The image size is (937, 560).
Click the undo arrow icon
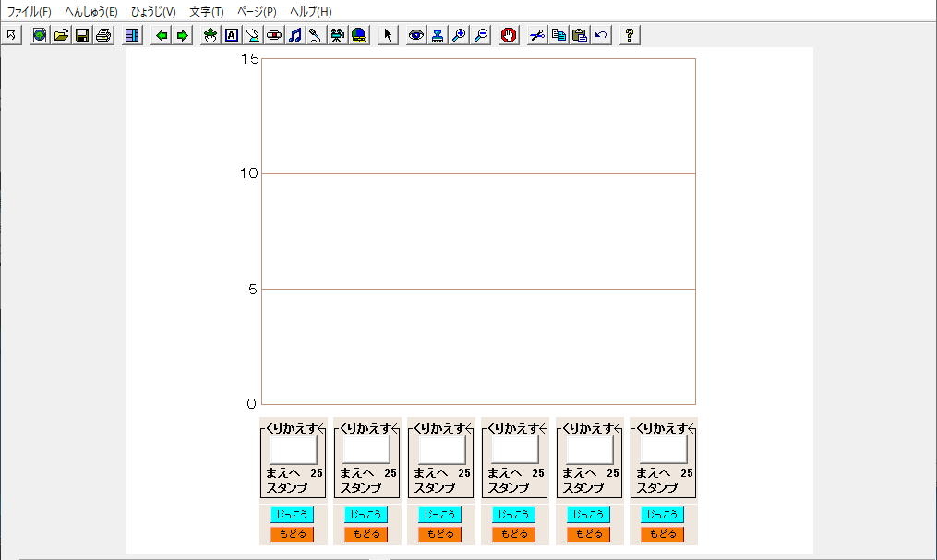(601, 35)
